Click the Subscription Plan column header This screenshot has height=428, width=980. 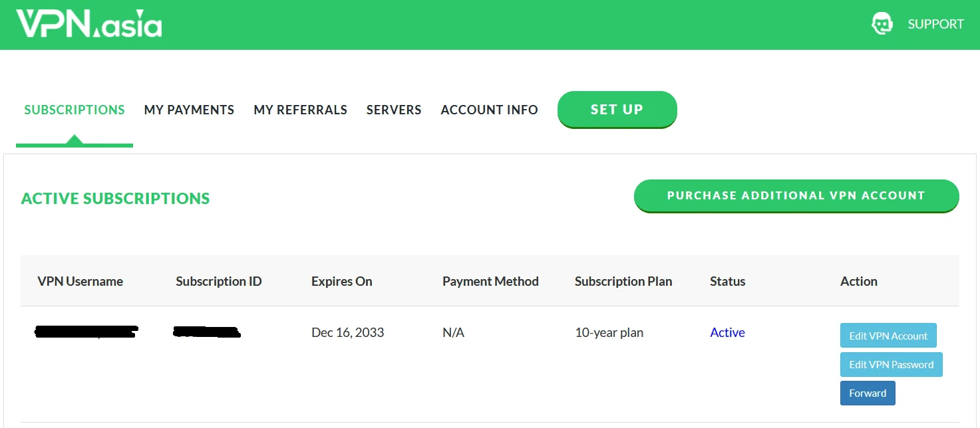point(623,281)
